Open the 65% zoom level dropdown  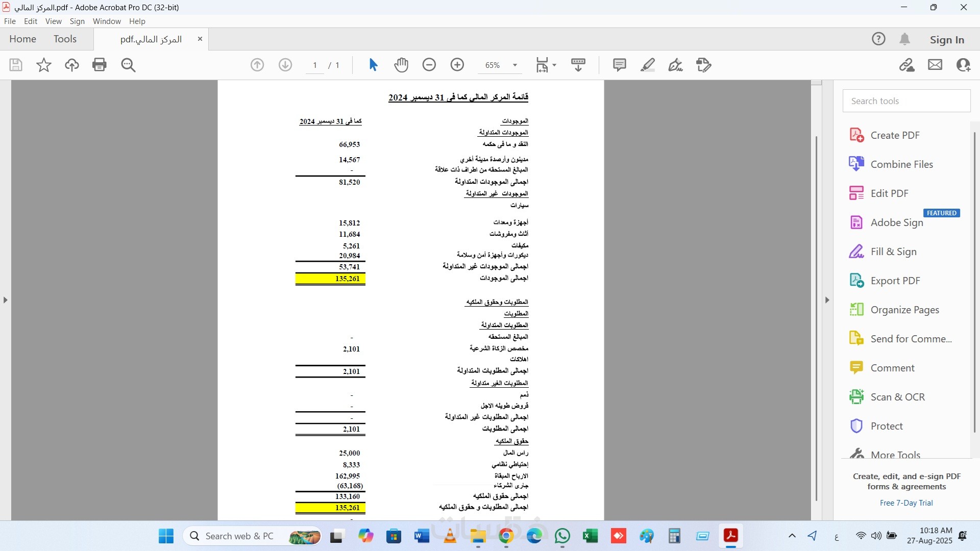515,65
